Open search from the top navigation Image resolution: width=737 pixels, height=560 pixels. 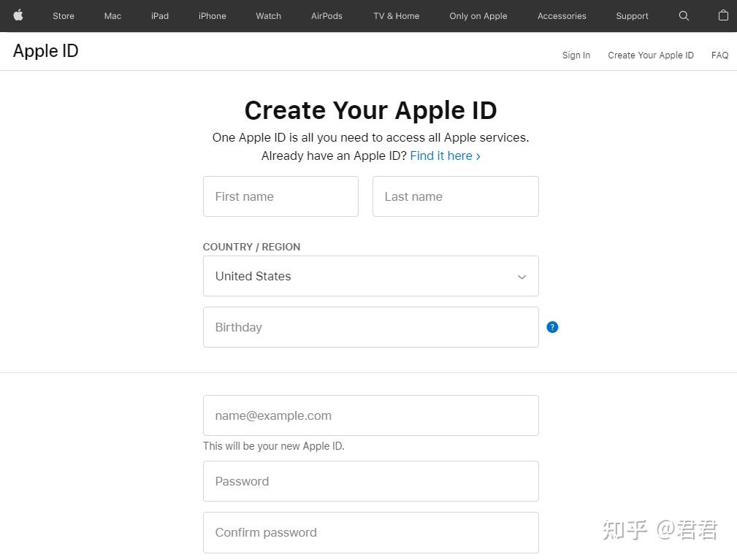(684, 15)
